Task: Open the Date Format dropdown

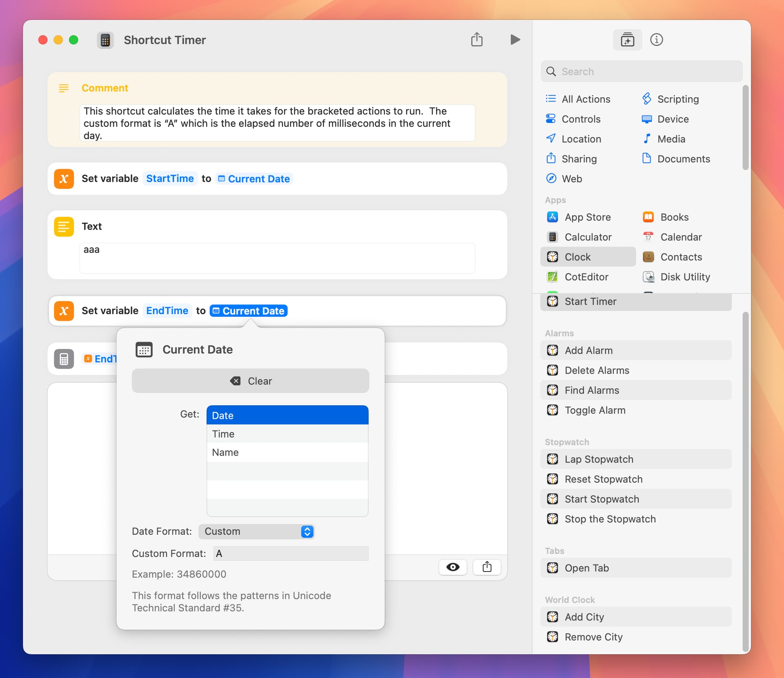Action: coord(256,531)
